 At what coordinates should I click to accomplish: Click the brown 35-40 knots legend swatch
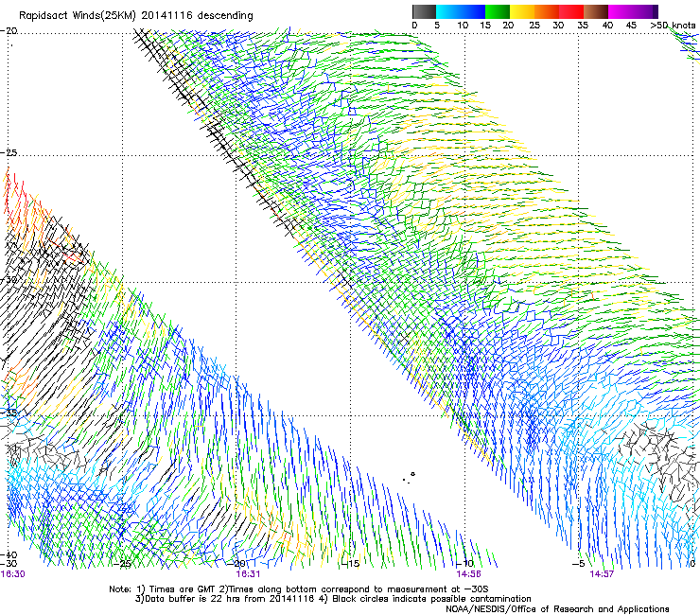[x=596, y=11]
